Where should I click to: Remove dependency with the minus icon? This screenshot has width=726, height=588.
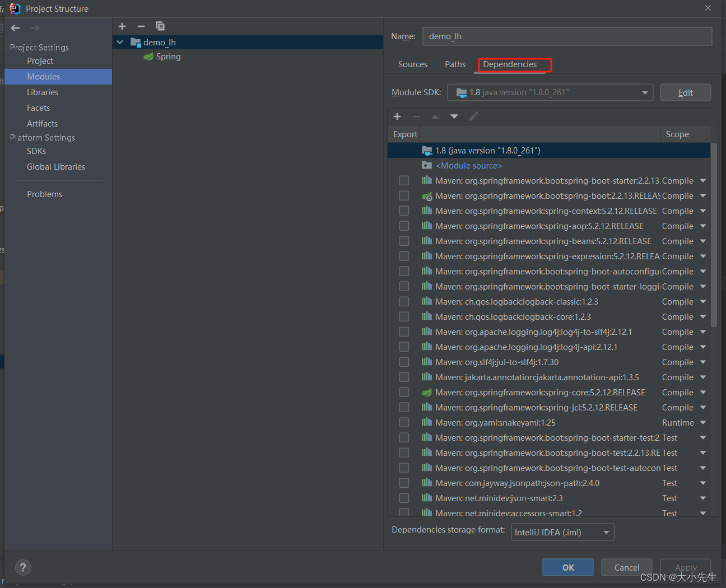point(416,116)
